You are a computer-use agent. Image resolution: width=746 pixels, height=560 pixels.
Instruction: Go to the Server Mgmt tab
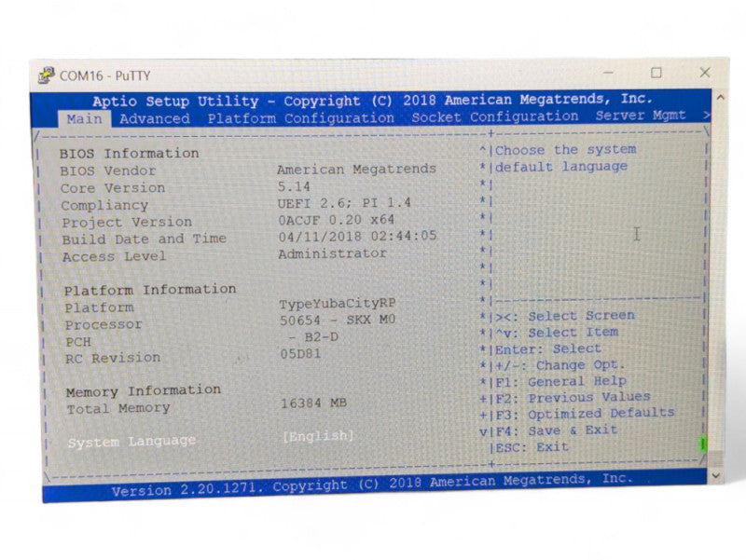point(641,115)
